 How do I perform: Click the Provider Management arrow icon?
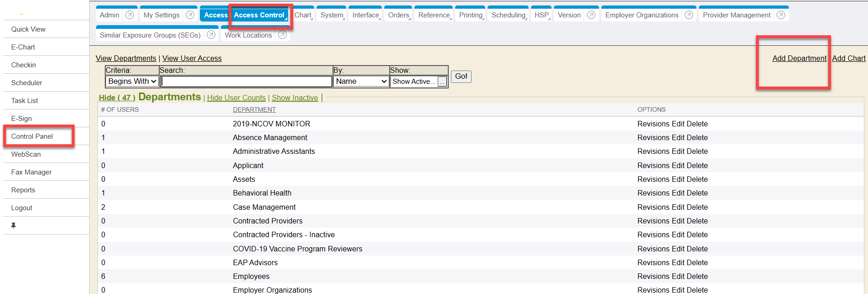point(781,15)
